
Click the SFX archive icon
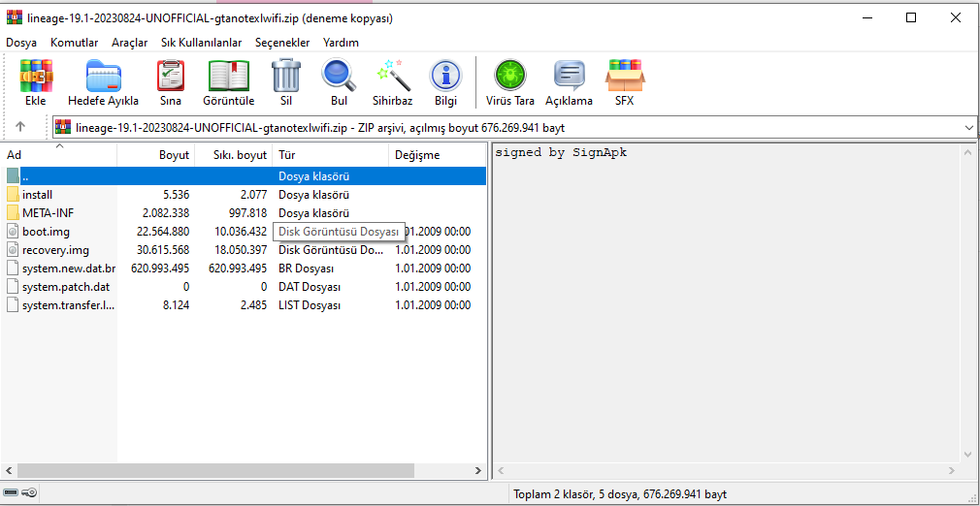(624, 77)
